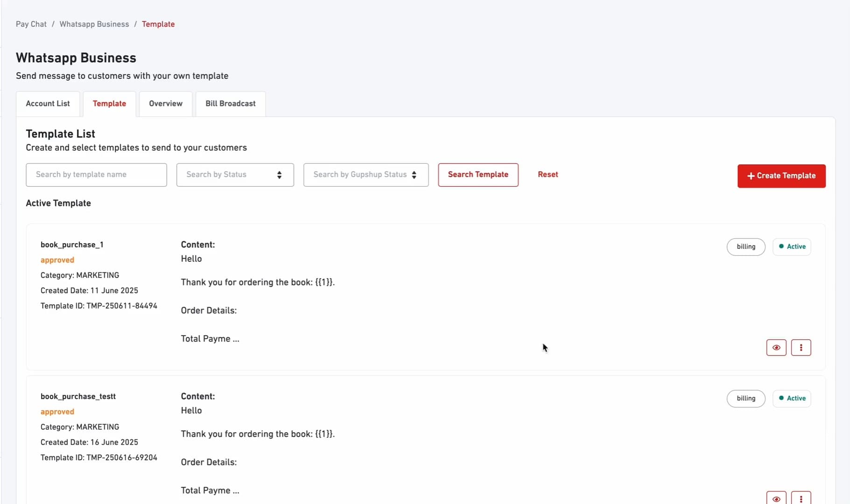Switch to the Account List tab

pyautogui.click(x=48, y=104)
